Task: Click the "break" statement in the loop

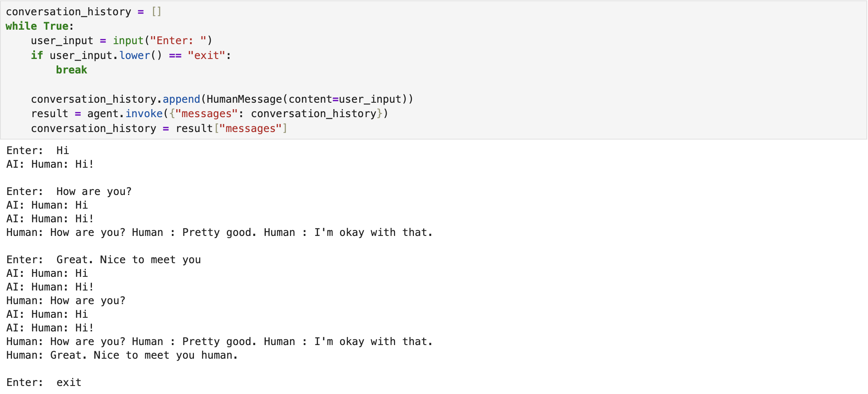Action: pos(71,70)
